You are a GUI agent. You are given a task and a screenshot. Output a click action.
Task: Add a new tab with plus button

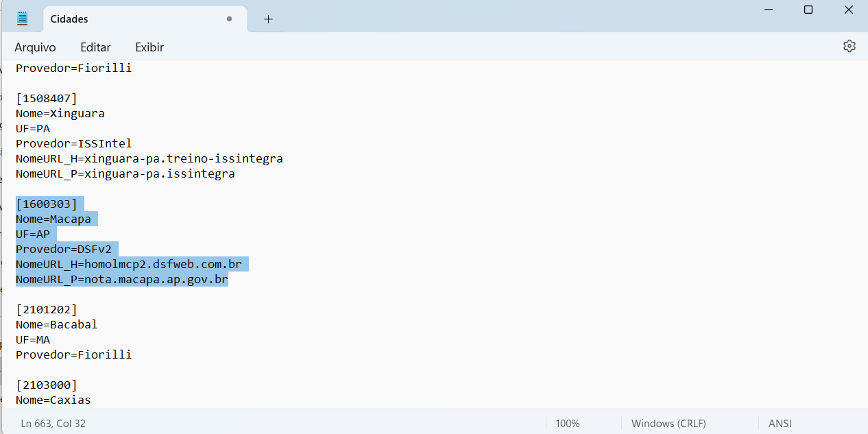[x=268, y=19]
